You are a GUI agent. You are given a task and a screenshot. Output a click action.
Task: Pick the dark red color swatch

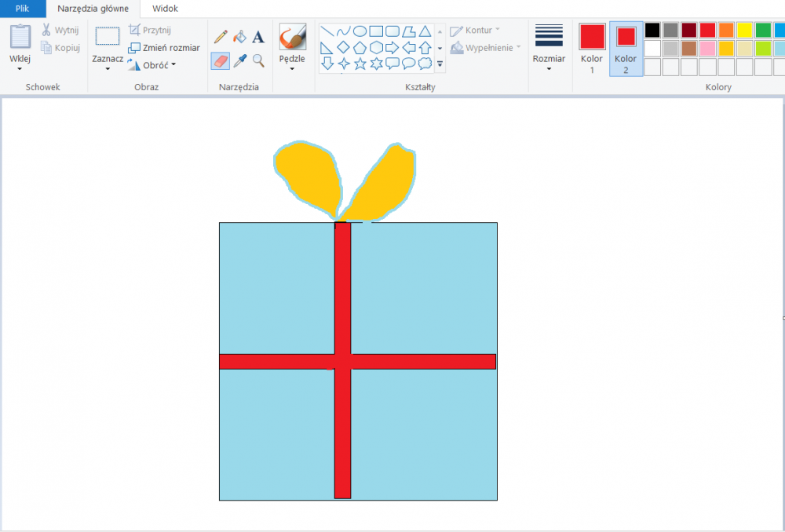tap(689, 30)
